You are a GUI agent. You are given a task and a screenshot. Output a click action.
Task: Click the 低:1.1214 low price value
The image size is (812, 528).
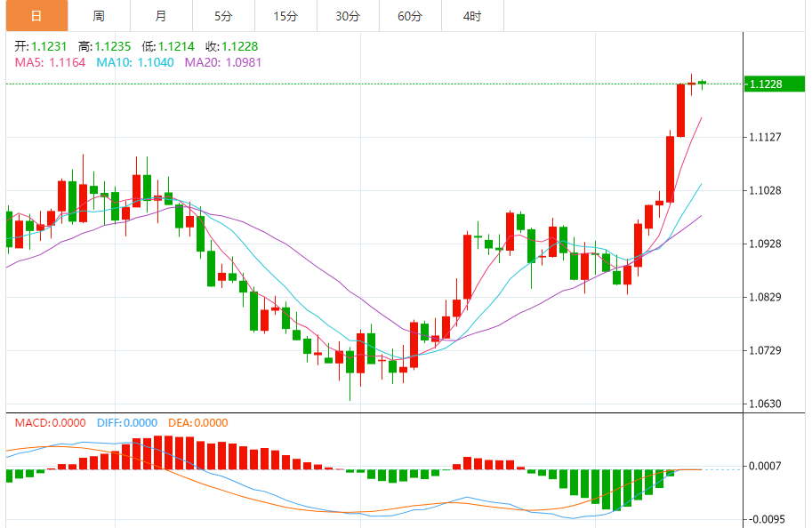point(168,46)
